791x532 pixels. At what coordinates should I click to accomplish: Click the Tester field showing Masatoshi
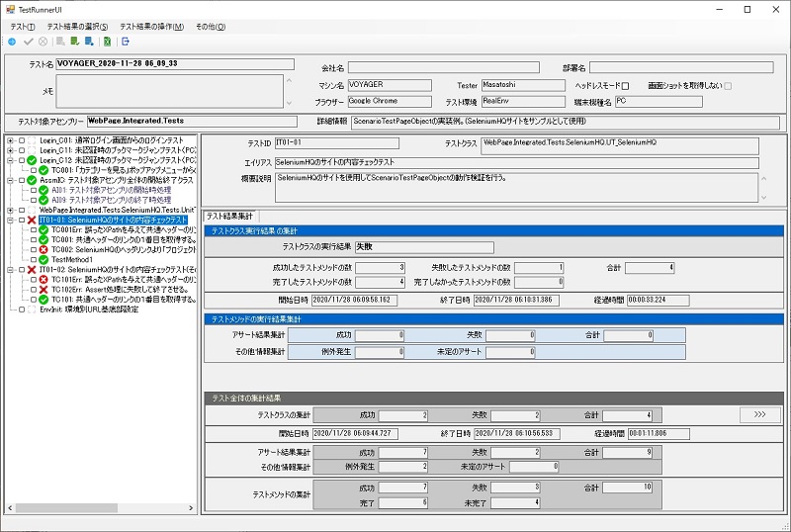[523, 85]
